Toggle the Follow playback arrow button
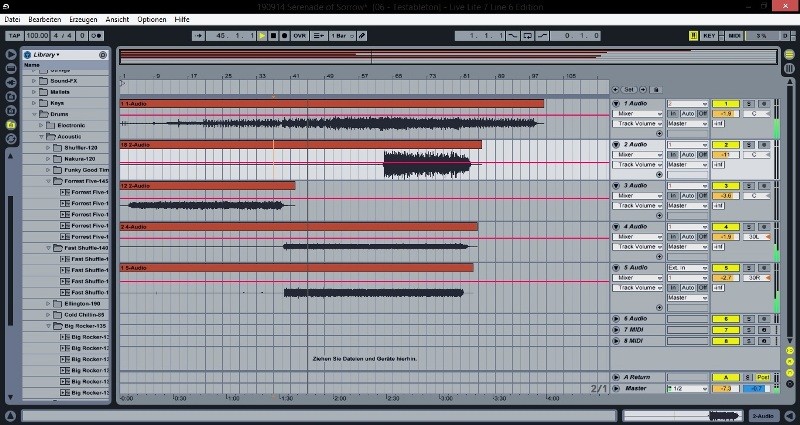This screenshot has width=800, height=425. (199, 36)
